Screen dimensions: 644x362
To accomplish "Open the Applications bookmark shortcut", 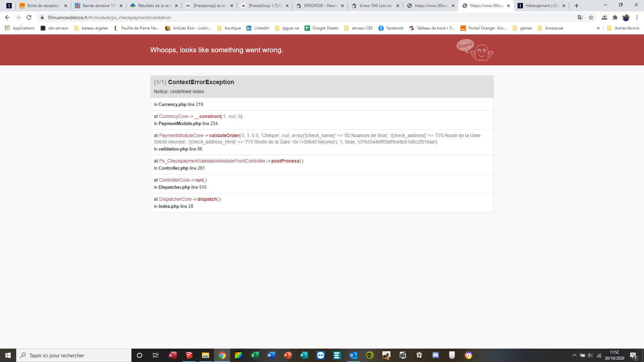I will pos(20,28).
